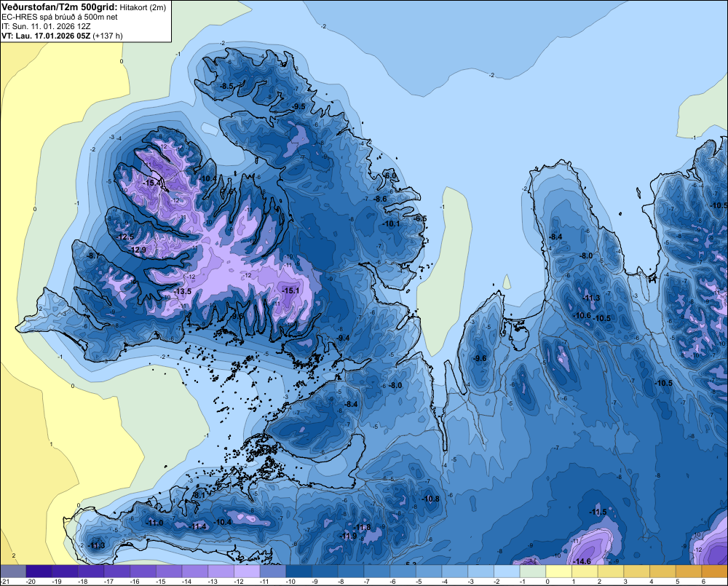
Task: Click the -10.8 temperature label
Action: tap(430, 499)
